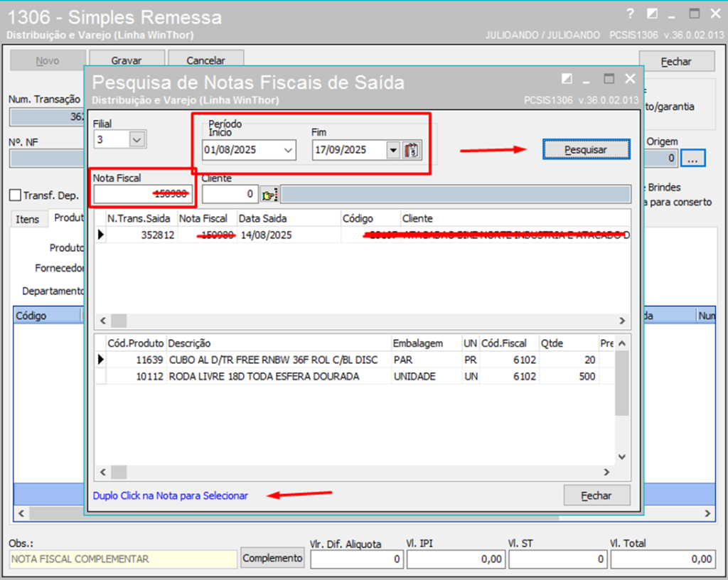Click the help question mark in the title bar

(630, 14)
